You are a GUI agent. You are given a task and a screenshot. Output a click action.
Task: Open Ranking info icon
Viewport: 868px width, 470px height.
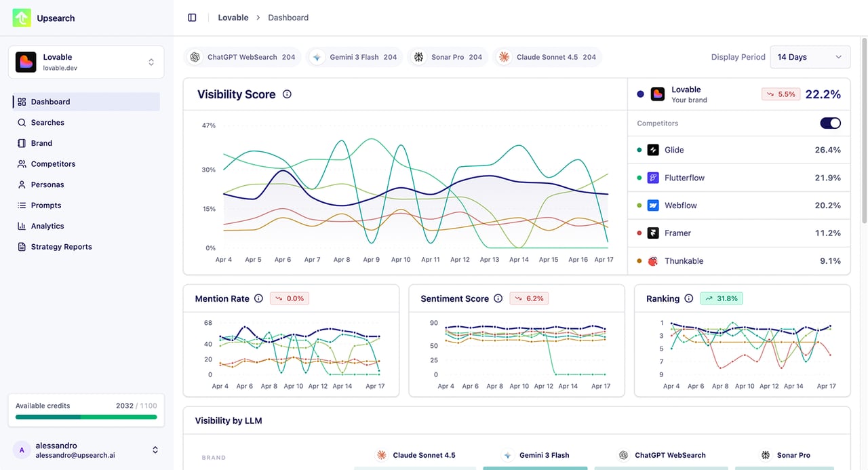(689, 298)
